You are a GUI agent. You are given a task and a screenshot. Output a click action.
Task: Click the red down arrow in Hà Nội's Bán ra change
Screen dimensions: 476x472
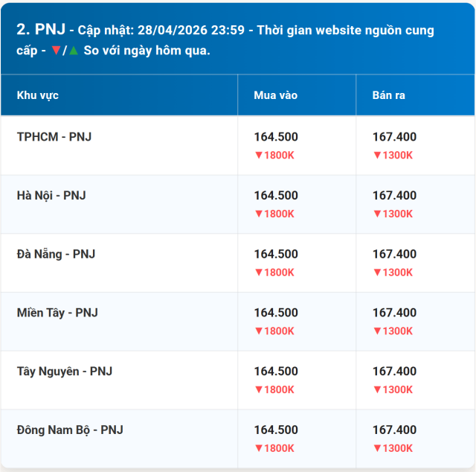[x=377, y=214]
